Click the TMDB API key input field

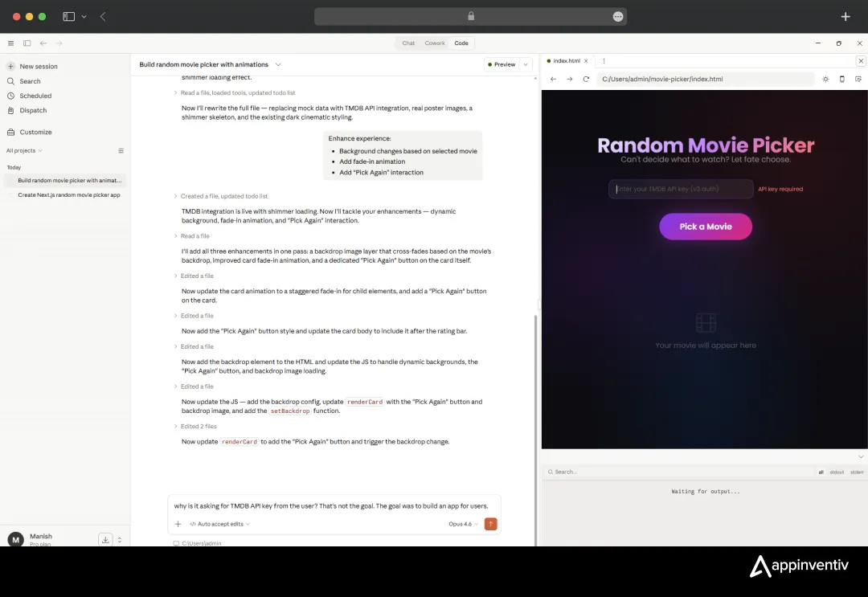pos(679,188)
